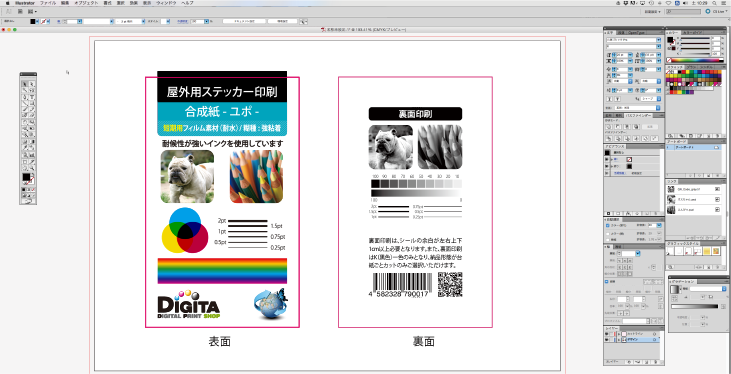The width and height of the screenshot is (731, 374).
Task: Open font size dropdown in Character panel
Action: [x=630, y=55]
